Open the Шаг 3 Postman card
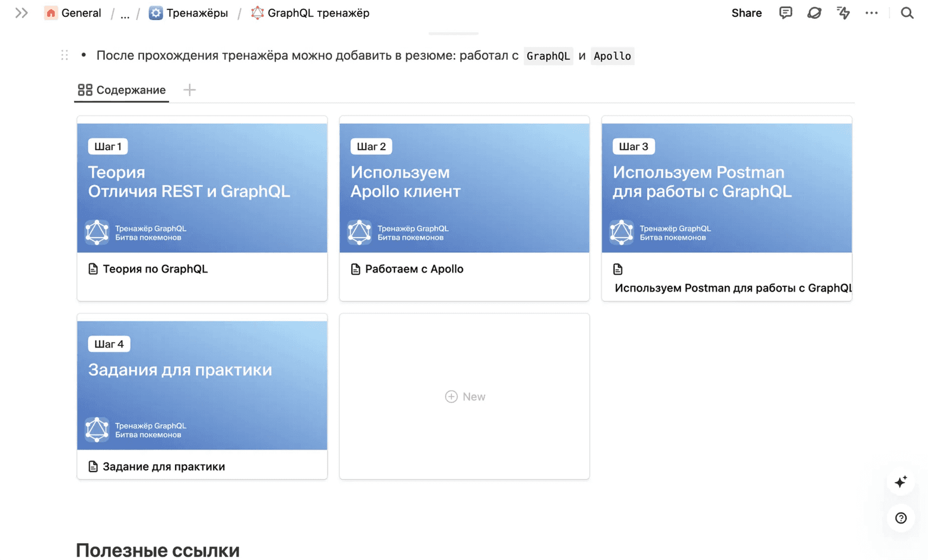 tap(726, 187)
